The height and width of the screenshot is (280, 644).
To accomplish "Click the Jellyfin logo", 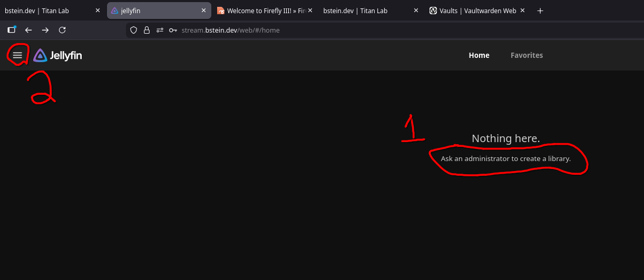I will [58, 55].
